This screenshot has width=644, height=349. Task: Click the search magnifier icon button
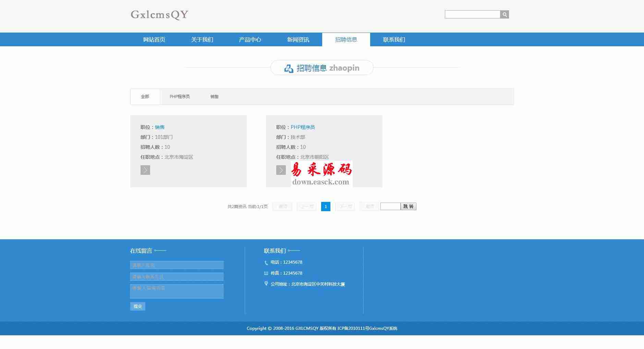coord(504,14)
